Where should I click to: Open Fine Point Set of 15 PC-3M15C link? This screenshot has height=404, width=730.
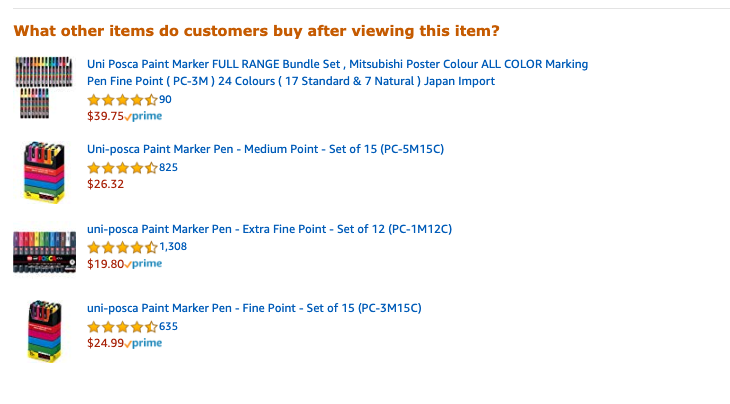[x=254, y=308]
